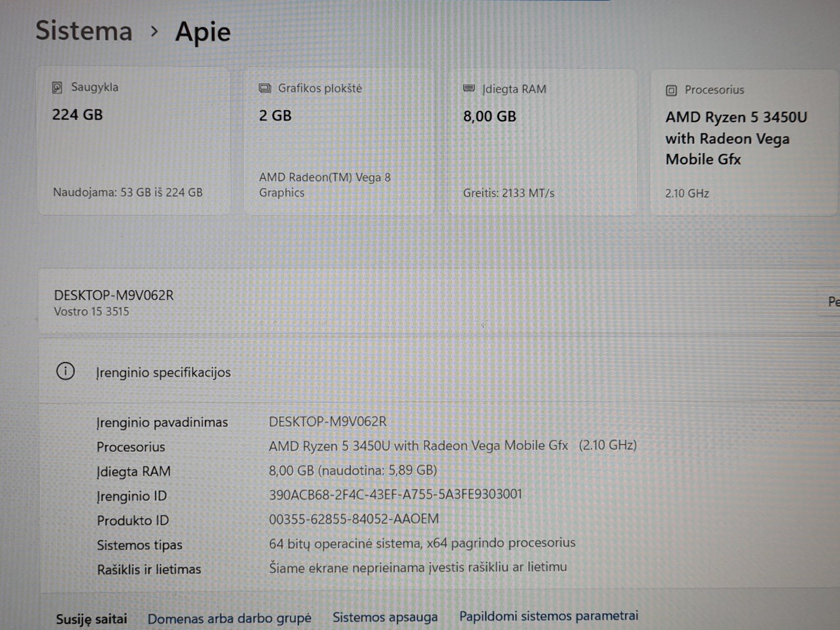Click the breadcrumb chevron between Sistema and Apie
Image resolution: width=840 pixels, height=630 pixels.
tap(154, 31)
